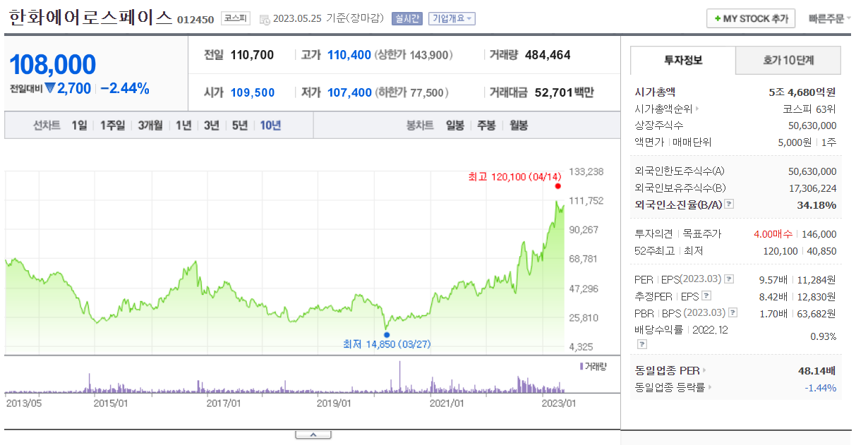
Task: Switch to the 호가10단계 tab
Action: (x=788, y=61)
